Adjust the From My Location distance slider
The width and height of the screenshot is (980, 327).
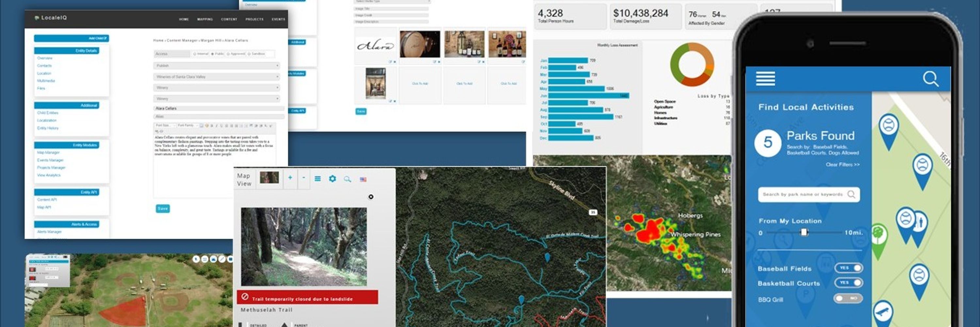(x=804, y=232)
